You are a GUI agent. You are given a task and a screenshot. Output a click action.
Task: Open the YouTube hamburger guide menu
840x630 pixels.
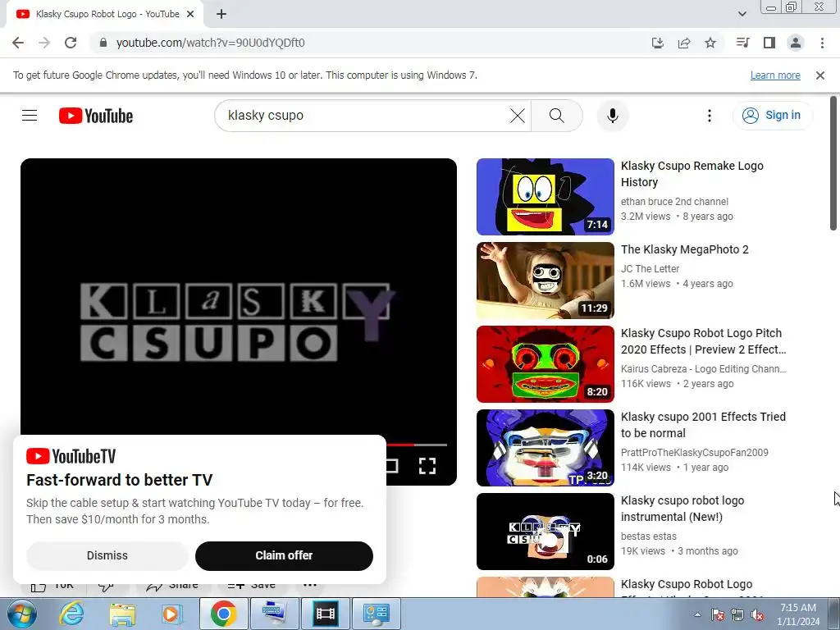pyautogui.click(x=30, y=115)
